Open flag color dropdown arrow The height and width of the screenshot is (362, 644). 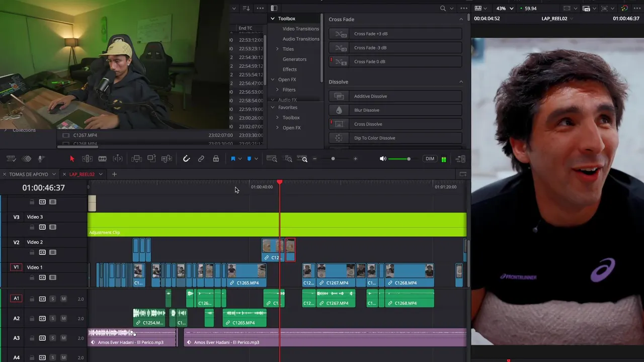click(x=240, y=159)
